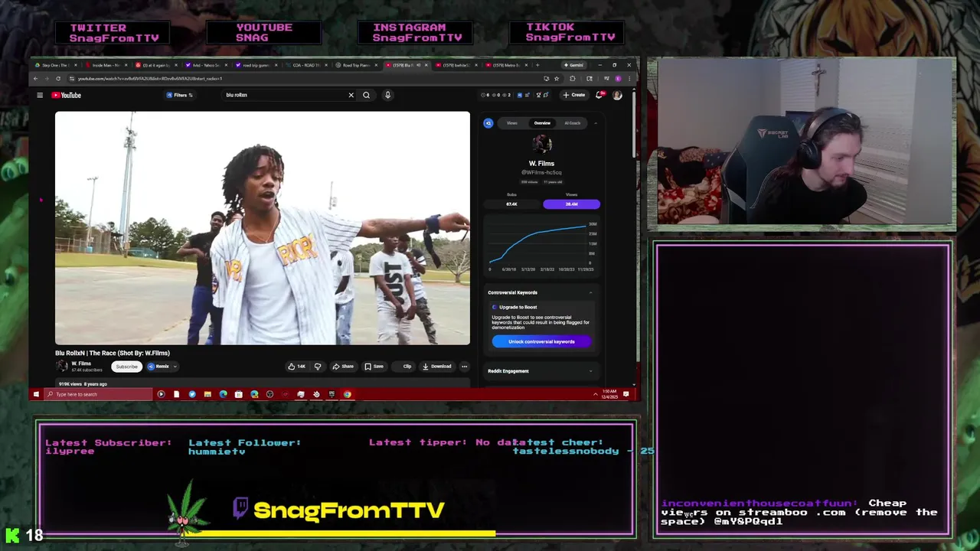Go to YouTube home via logo
The width and height of the screenshot is (980, 551).
pyautogui.click(x=67, y=95)
